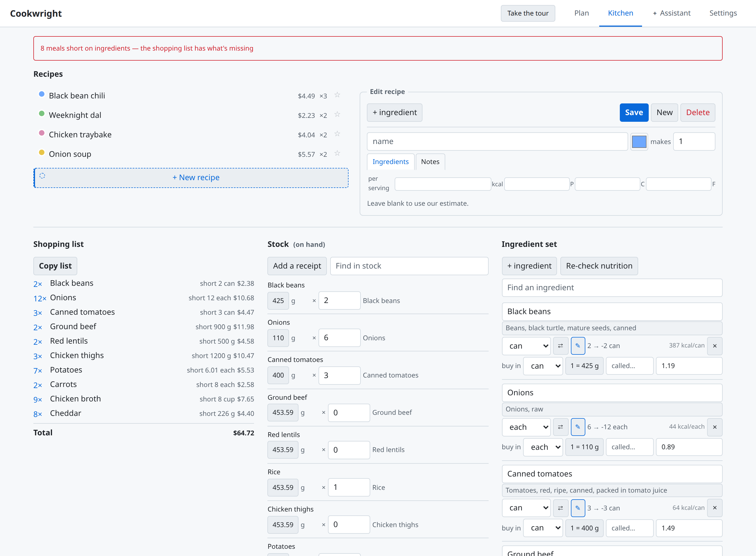
Task: Click the Onions stock quantity field
Action: click(x=339, y=338)
